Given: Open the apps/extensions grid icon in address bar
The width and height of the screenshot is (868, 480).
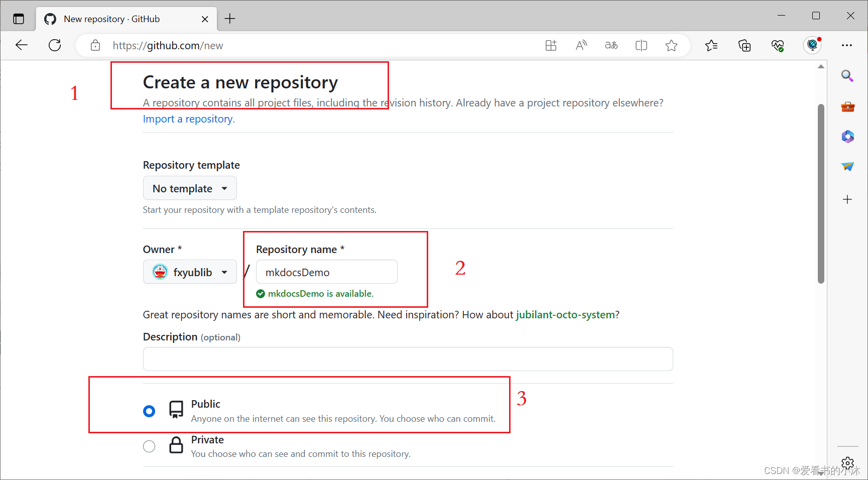Looking at the screenshot, I should [551, 46].
